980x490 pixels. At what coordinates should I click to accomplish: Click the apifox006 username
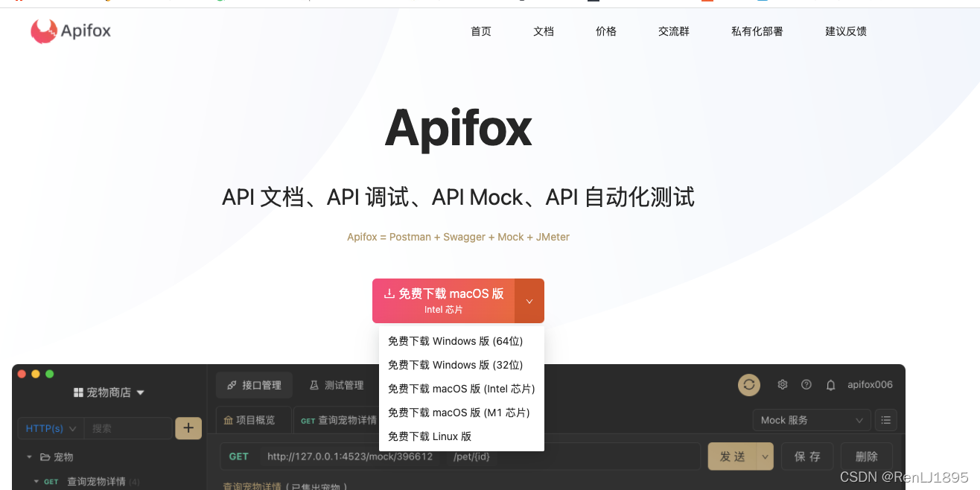[x=870, y=385]
